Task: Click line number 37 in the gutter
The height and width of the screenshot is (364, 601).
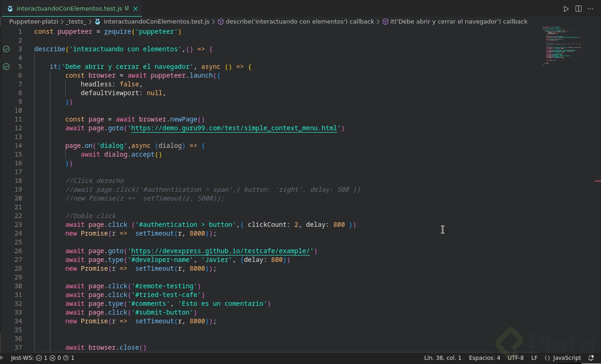Action: point(18,348)
